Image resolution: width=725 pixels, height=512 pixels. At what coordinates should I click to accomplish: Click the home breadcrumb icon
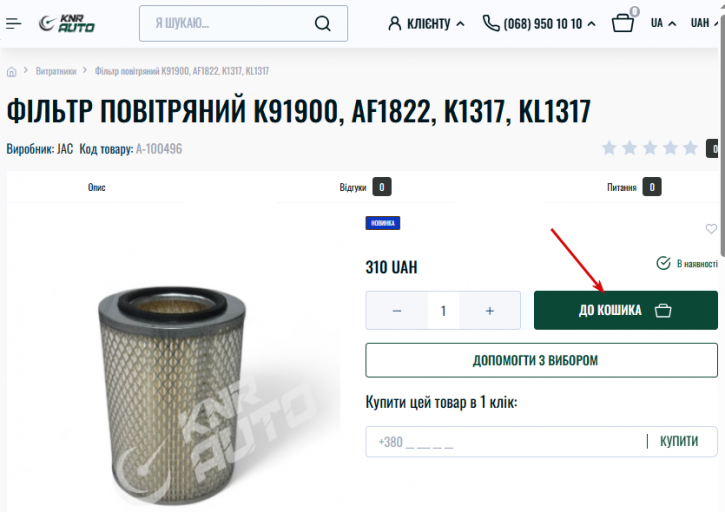coord(12,72)
